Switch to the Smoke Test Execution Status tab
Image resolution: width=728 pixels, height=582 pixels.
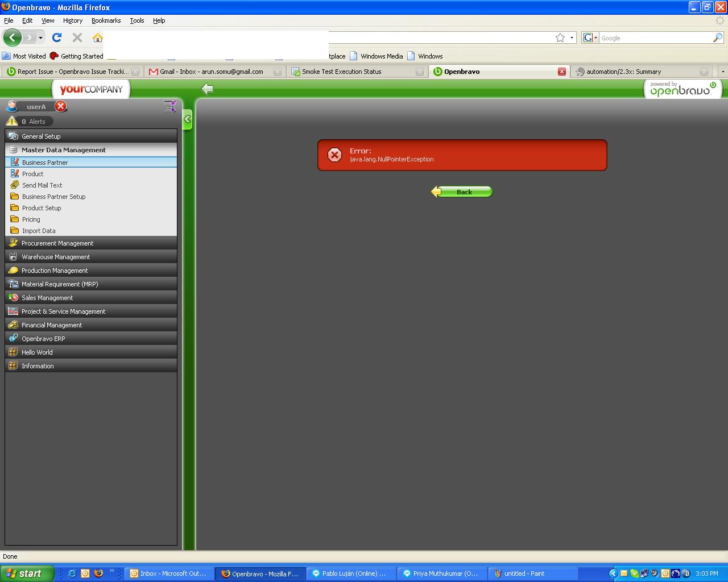click(x=341, y=72)
